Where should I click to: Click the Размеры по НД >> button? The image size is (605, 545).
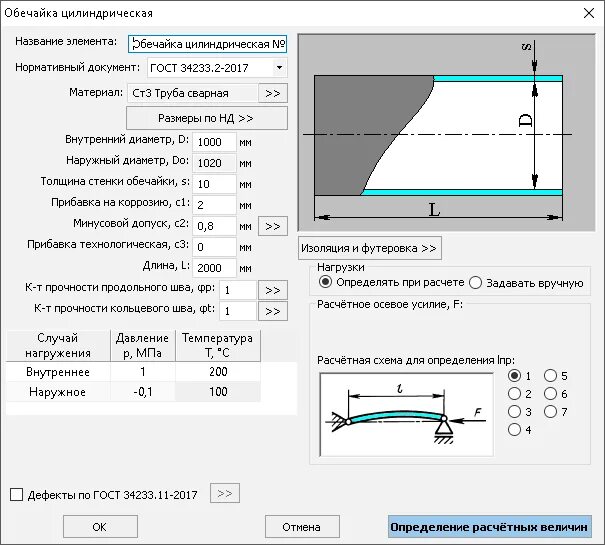[207, 118]
